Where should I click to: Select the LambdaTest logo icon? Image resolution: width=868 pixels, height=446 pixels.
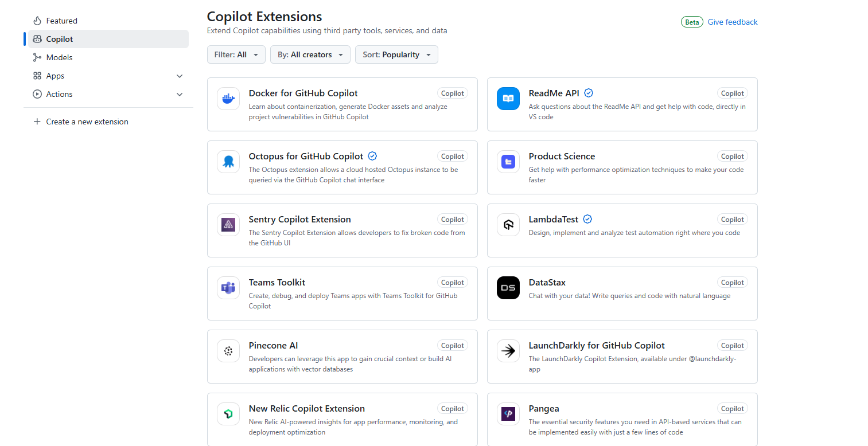pos(508,225)
